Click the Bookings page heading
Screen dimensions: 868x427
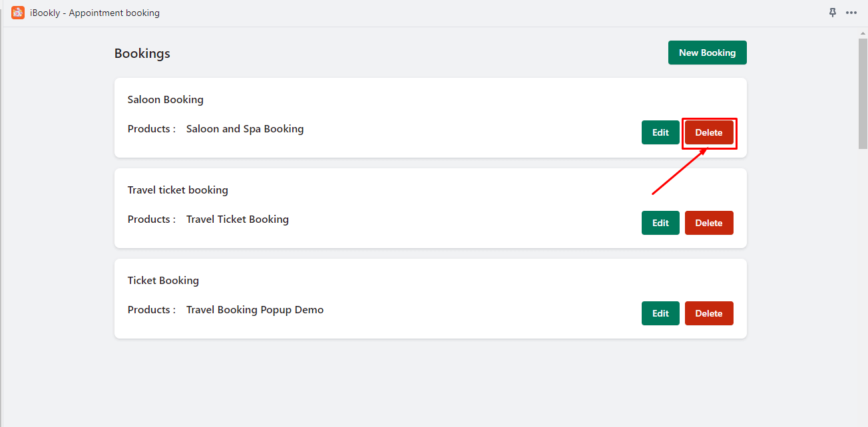[142, 54]
